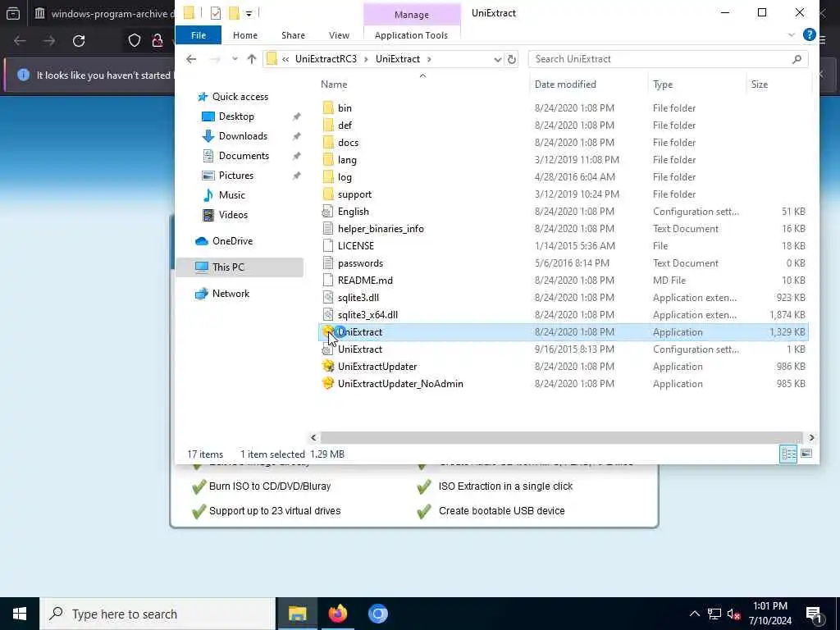Open the Videos icon in navigation pane
This screenshot has height=630, width=840.
click(208, 215)
